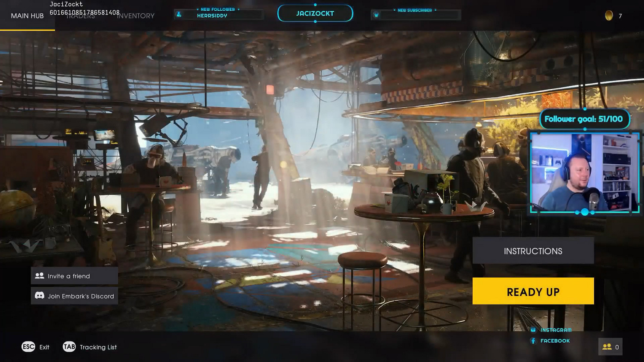Viewport: 644px width, 362px height.
Task: Click the gold coin currency icon
Action: [x=608, y=16]
